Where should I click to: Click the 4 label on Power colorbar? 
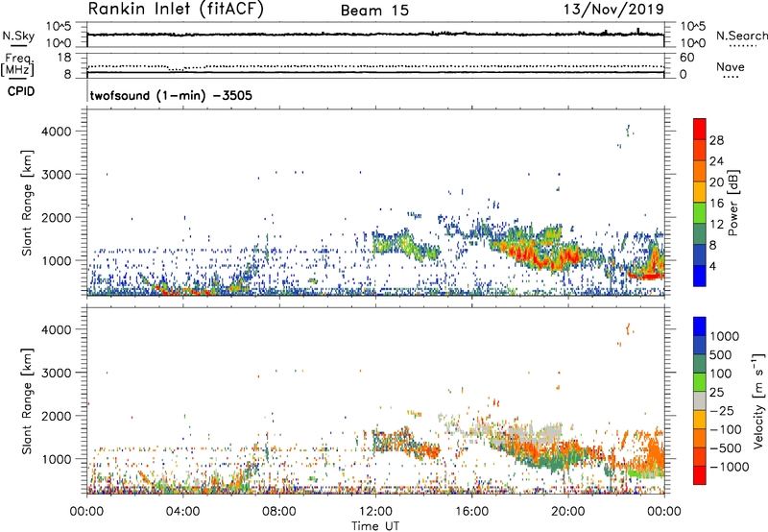(713, 266)
